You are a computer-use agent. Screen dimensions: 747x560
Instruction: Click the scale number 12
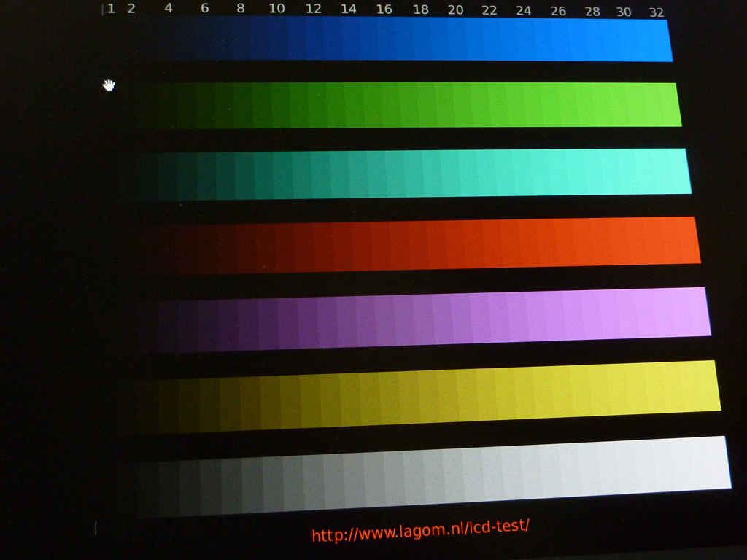point(313,9)
